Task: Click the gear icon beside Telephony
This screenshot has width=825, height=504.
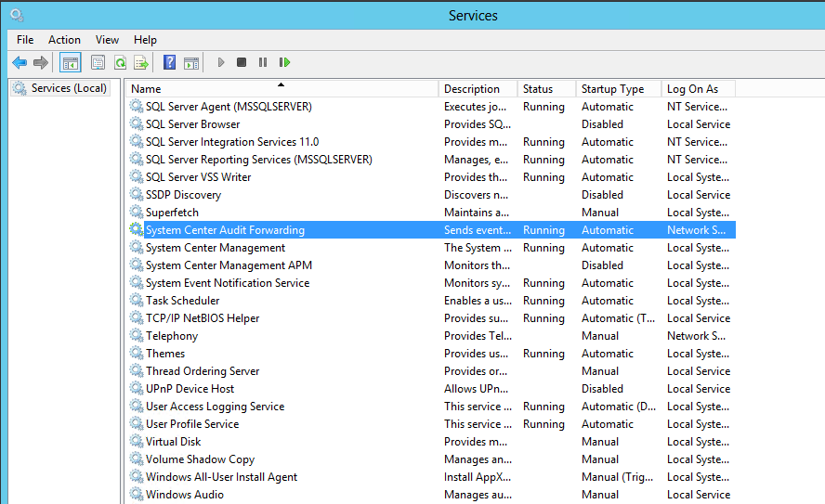Action: [137, 336]
